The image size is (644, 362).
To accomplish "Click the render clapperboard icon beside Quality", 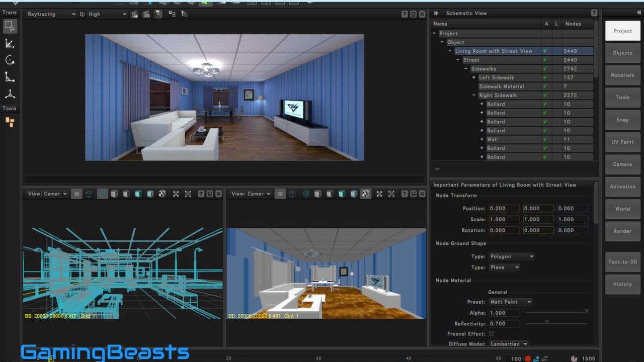I will (134, 14).
